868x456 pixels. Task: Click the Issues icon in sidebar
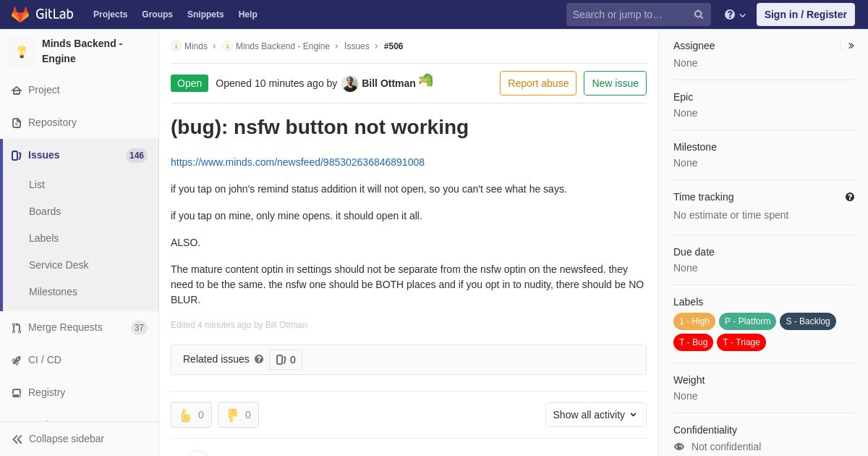(17, 156)
